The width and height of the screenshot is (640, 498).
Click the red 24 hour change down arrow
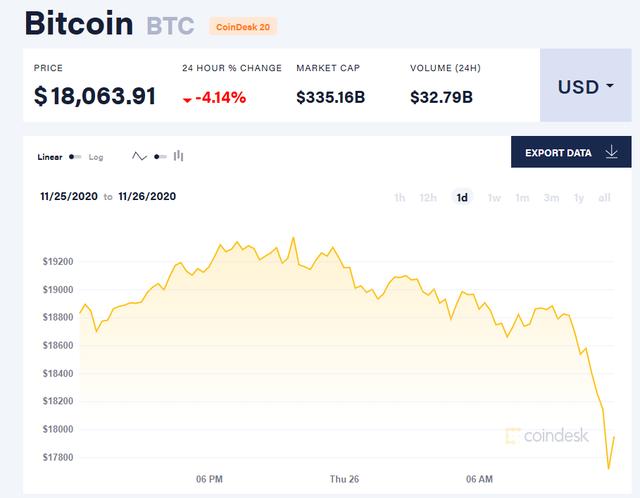[x=188, y=100]
